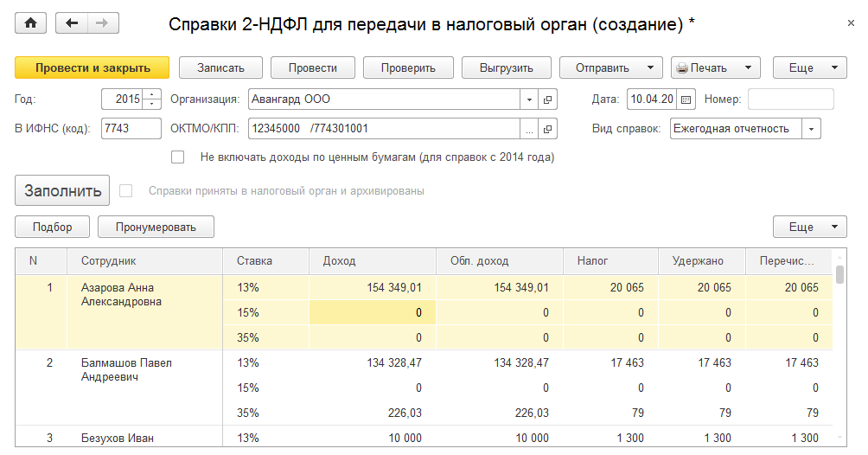Click into the ОКТМО/КПП field
Viewport: 868px width, 455px height.
point(384,129)
